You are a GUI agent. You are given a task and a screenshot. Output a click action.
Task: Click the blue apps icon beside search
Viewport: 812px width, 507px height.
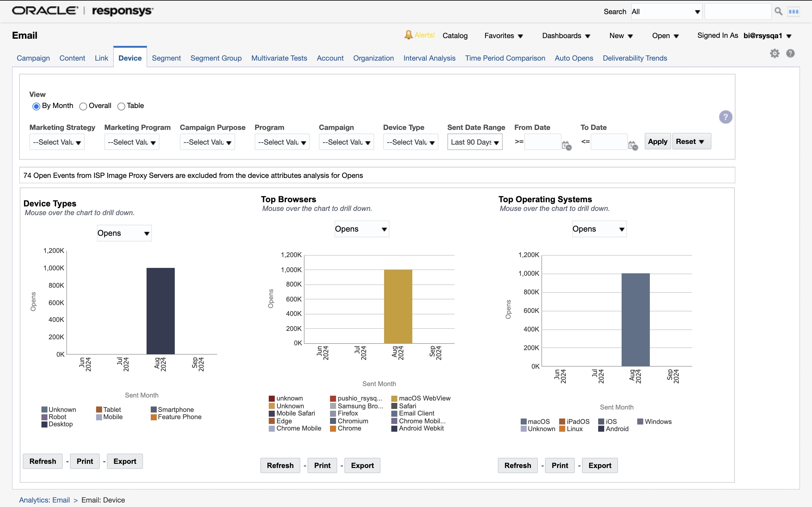[794, 11]
